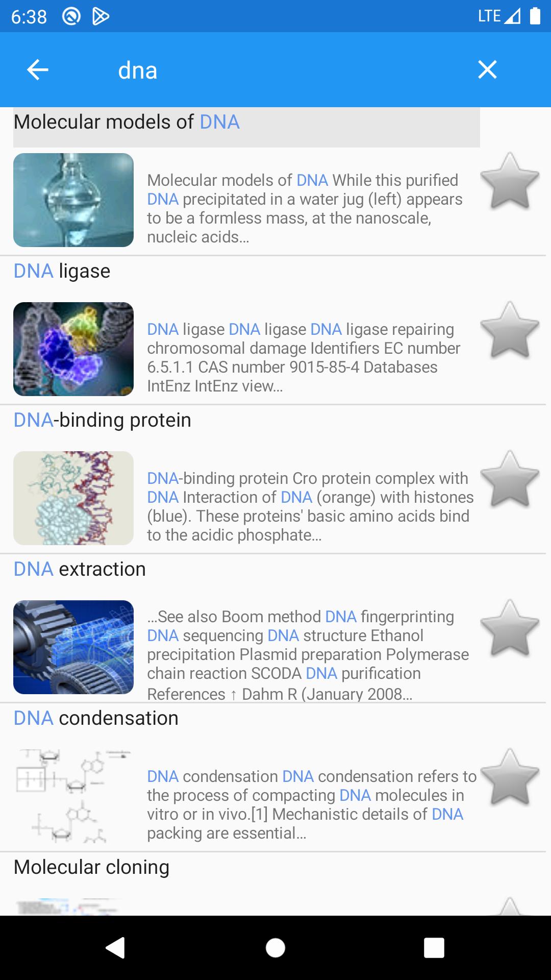The image size is (551, 980).
Task: Open the gears thumbnail for DNA extraction
Action: 73,647
